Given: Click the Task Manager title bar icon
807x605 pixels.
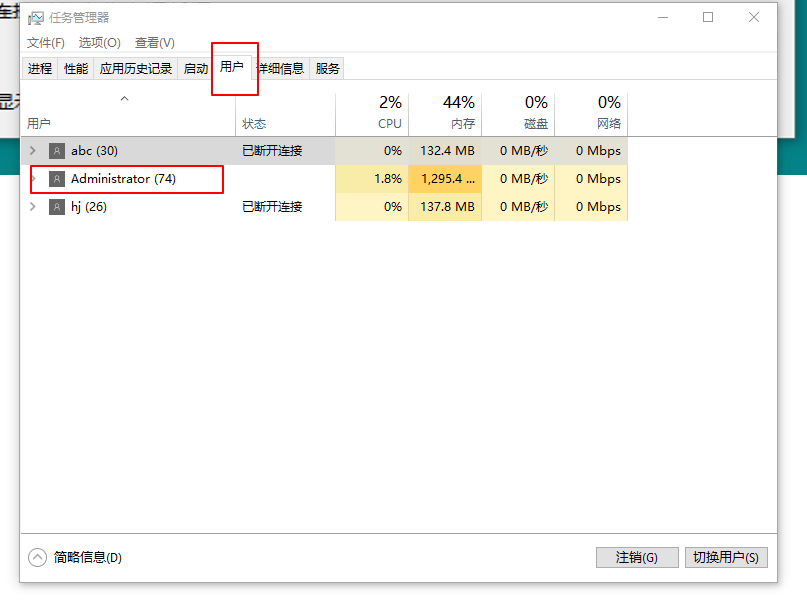Looking at the screenshot, I should pyautogui.click(x=36, y=18).
